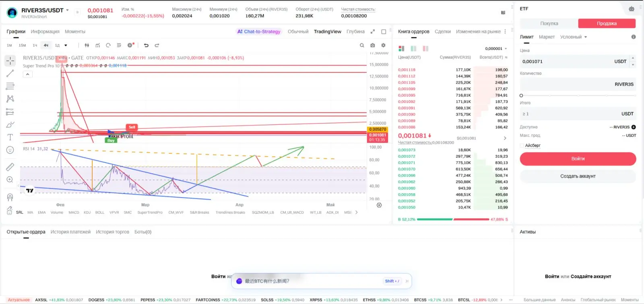Show bids-only order book view
Screen dimensions: 644x304
tap(413, 49)
